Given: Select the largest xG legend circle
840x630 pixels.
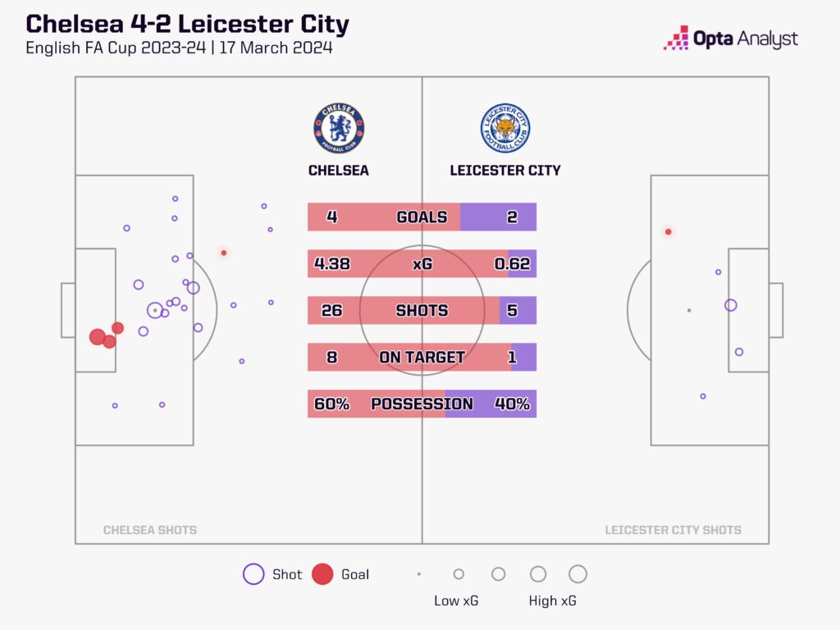Looking at the screenshot, I should click(577, 574).
